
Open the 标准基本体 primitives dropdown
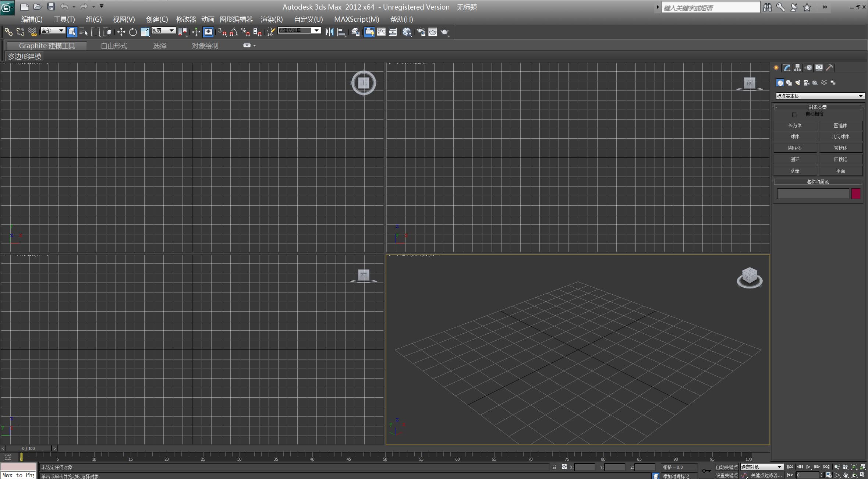tap(820, 96)
